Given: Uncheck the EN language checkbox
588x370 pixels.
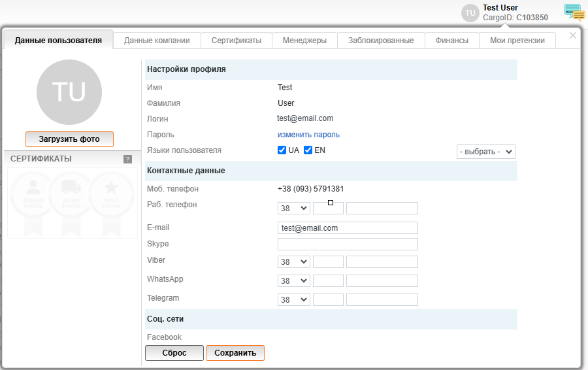Looking at the screenshot, I should 308,150.
